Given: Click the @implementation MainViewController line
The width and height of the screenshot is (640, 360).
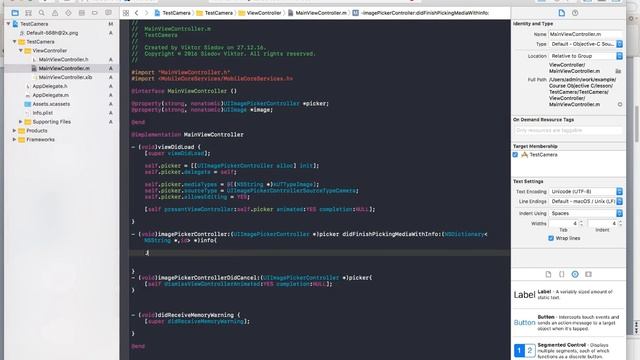Looking at the screenshot, I should [x=187, y=135].
